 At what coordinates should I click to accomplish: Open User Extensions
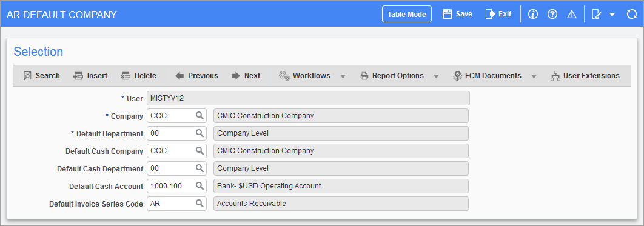(x=585, y=76)
